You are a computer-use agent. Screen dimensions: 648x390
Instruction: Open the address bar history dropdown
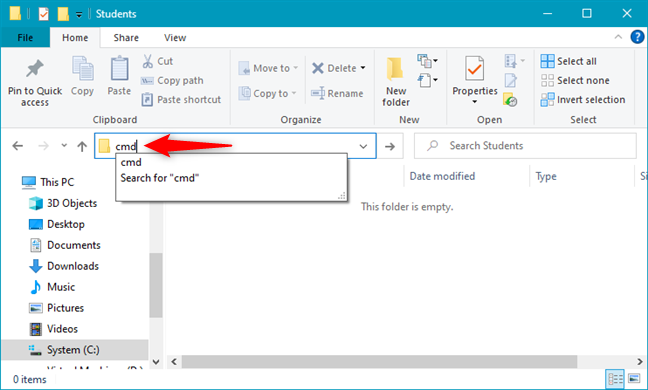pyautogui.click(x=363, y=146)
